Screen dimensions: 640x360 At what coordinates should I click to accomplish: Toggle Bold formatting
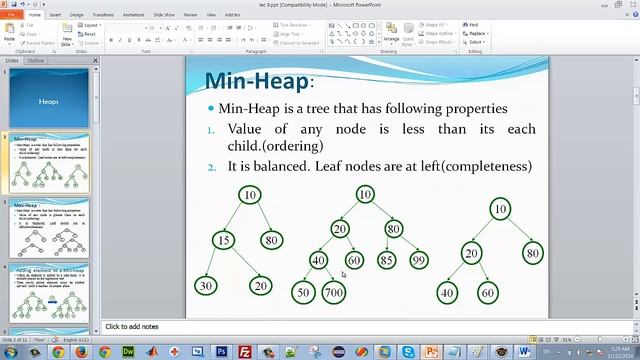(111, 40)
